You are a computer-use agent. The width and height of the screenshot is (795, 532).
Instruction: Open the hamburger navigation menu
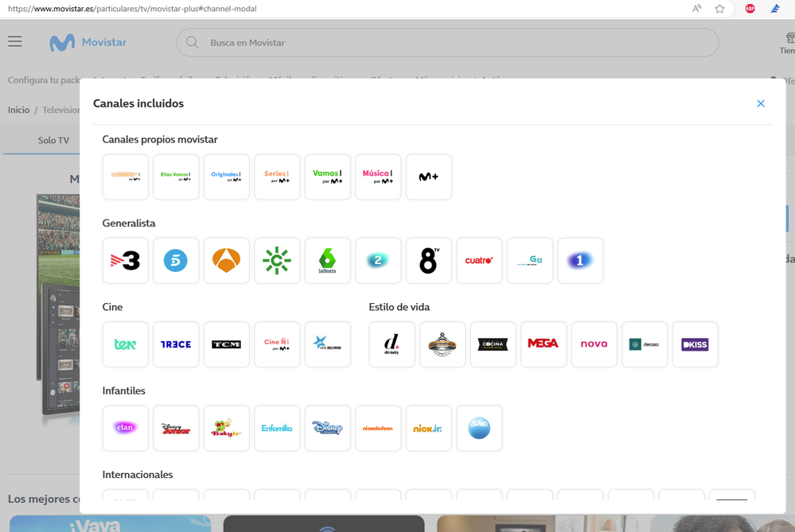[15, 41]
